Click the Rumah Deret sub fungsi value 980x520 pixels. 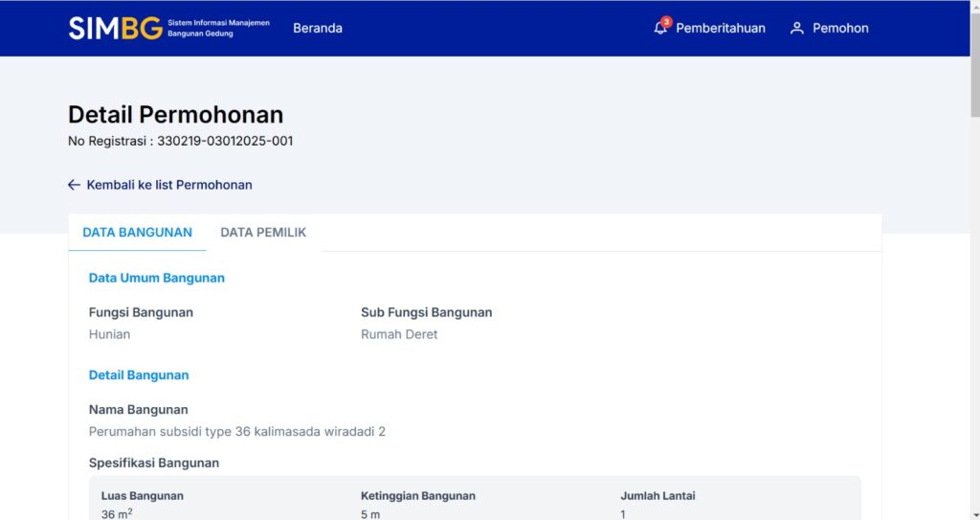pos(399,334)
